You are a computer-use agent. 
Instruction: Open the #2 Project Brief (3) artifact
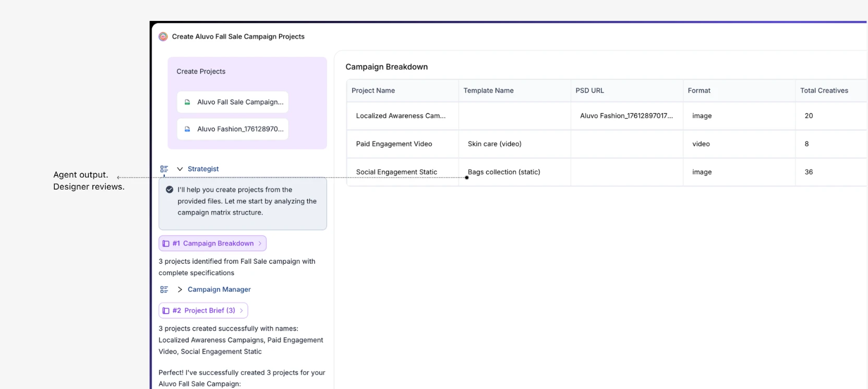203,311
